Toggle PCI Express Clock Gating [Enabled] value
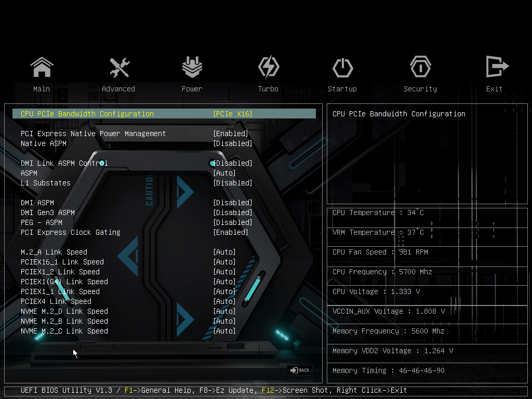 click(x=231, y=232)
